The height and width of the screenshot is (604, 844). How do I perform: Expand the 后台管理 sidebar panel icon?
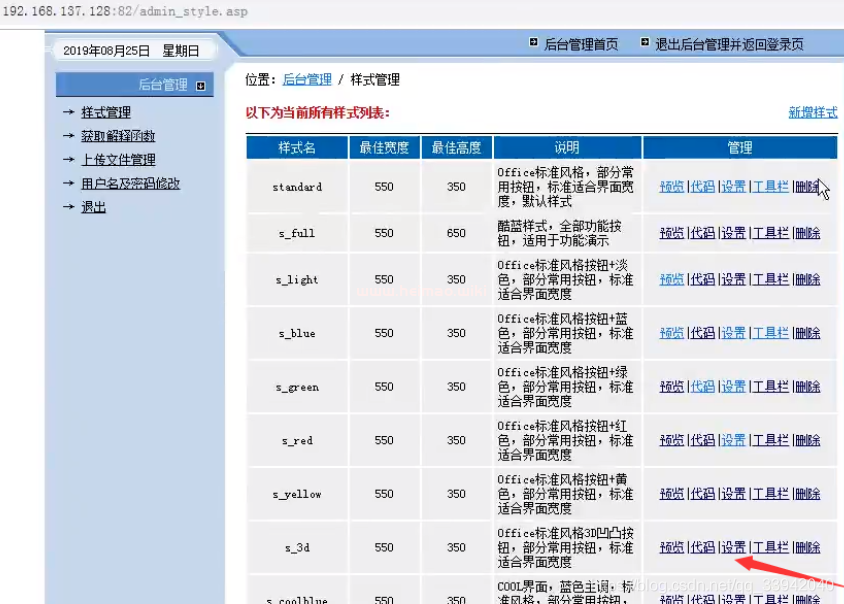(x=201, y=86)
